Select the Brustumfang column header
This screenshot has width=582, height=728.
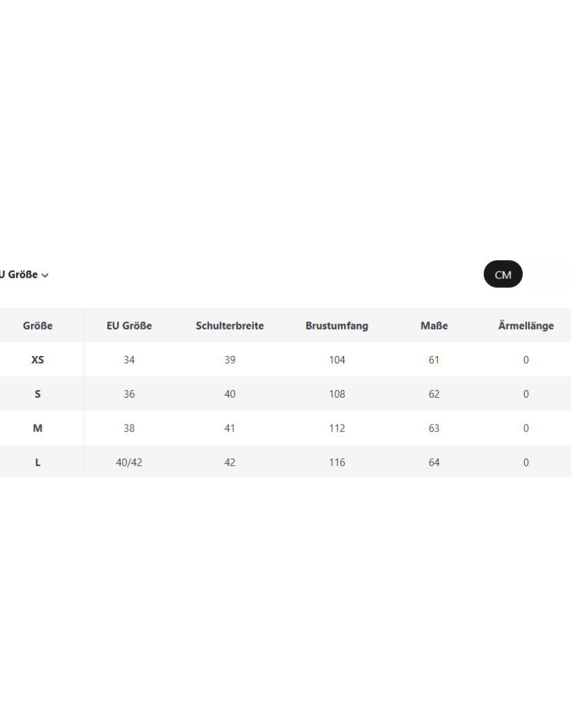click(337, 326)
